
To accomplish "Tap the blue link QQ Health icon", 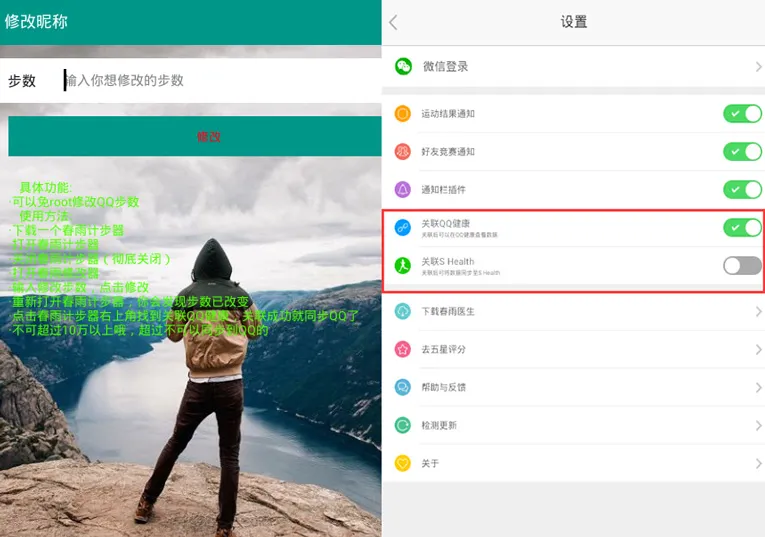I will coord(403,227).
